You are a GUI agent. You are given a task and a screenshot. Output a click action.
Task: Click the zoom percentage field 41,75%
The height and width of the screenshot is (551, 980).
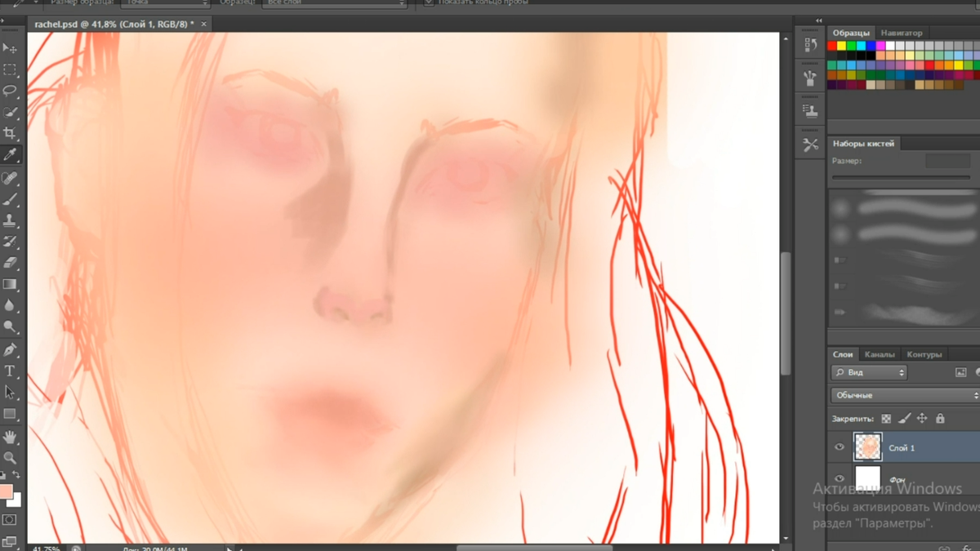click(x=47, y=548)
